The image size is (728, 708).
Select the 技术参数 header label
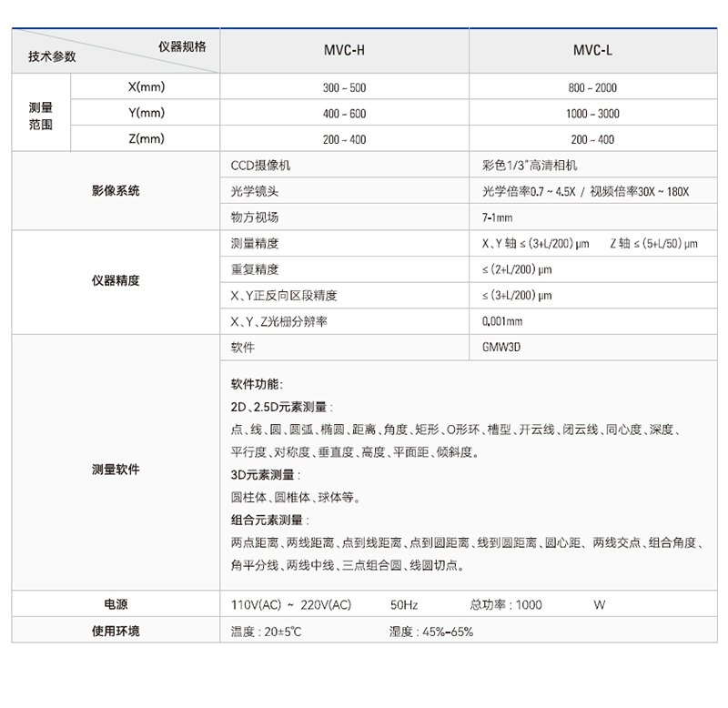point(52,56)
